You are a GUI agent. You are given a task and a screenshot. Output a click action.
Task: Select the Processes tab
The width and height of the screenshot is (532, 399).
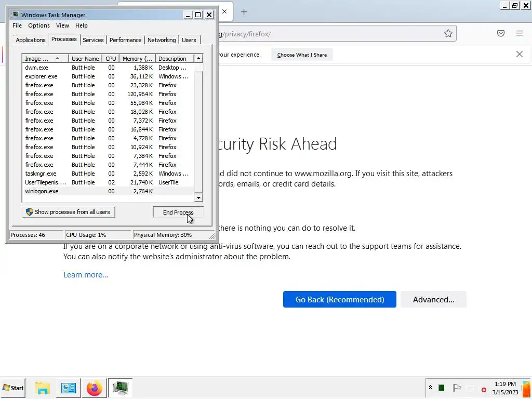[x=64, y=39]
